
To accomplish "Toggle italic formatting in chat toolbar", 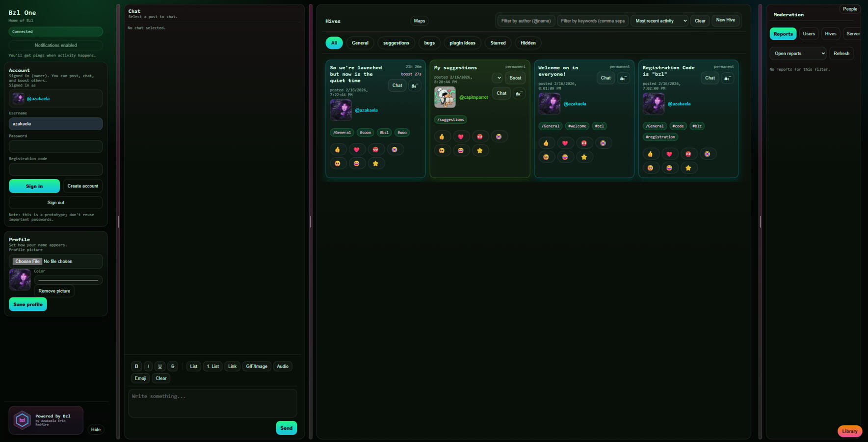I will point(148,366).
